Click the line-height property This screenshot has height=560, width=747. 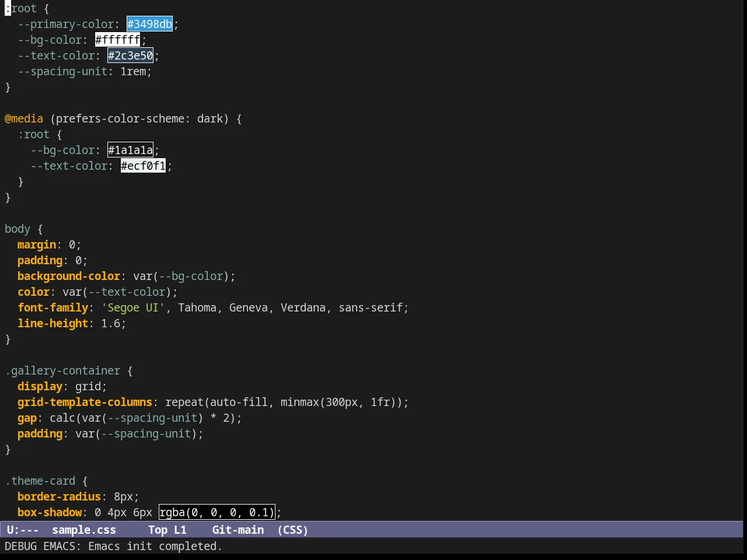pyautogui.click(x=53, y=323)
